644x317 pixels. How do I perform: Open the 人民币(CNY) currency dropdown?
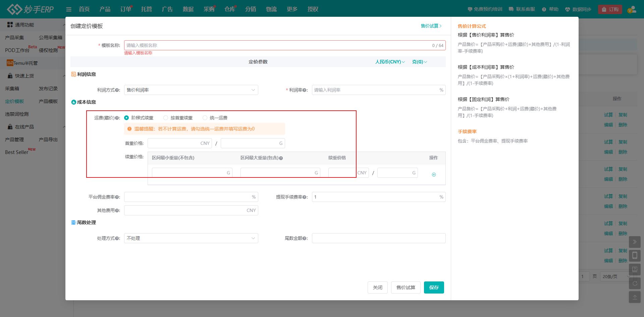390,62
